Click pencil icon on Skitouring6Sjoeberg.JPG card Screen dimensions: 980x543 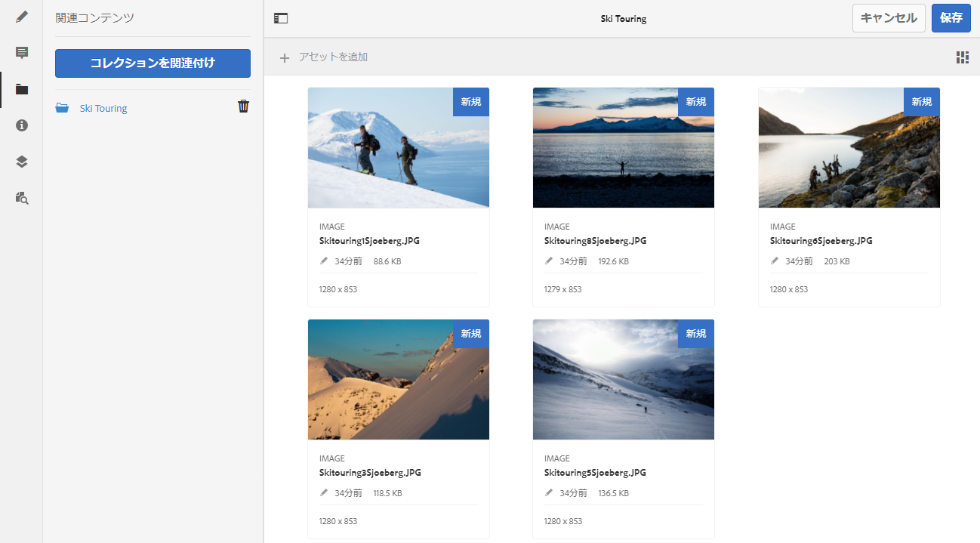(x=775, y=261)
